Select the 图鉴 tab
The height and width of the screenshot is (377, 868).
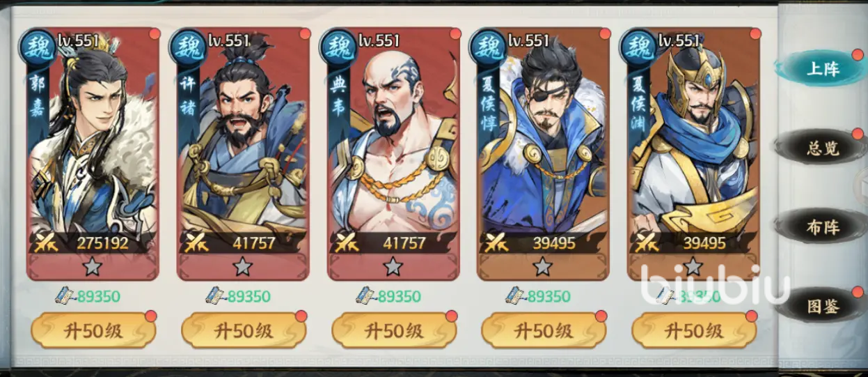[822, 306]
